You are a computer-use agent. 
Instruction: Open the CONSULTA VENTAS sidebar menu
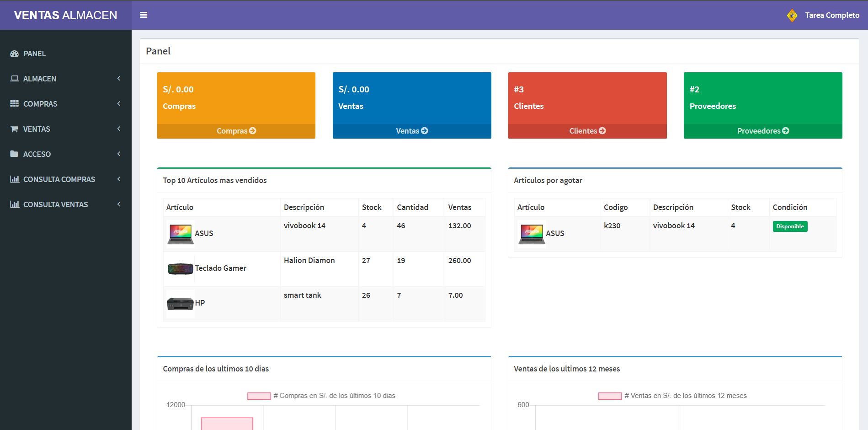[66, 204]
